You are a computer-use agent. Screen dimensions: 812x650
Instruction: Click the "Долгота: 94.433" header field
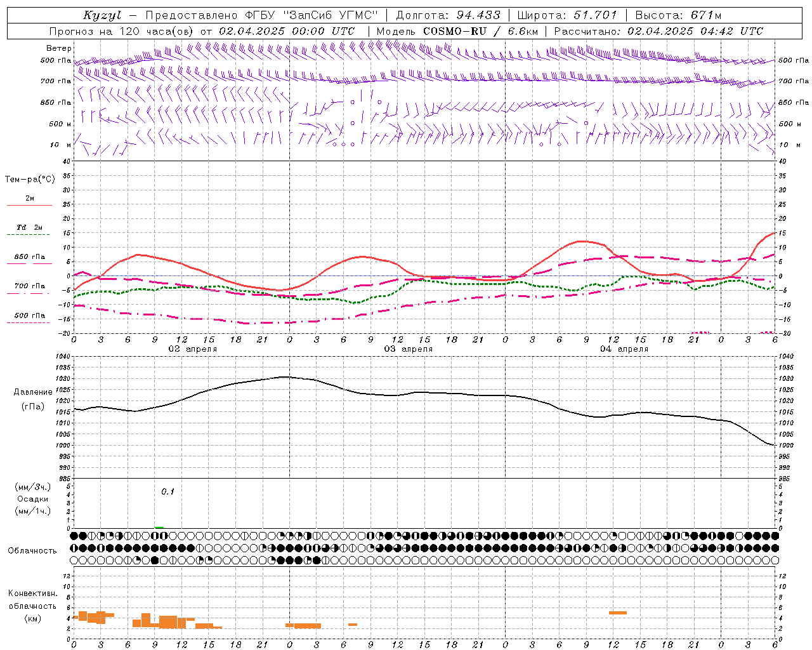(x=448, y=16)
